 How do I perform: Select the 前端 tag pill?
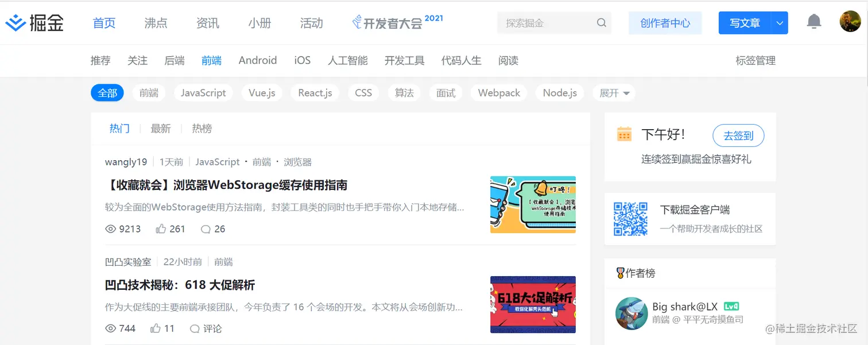[x=149, y=93]
